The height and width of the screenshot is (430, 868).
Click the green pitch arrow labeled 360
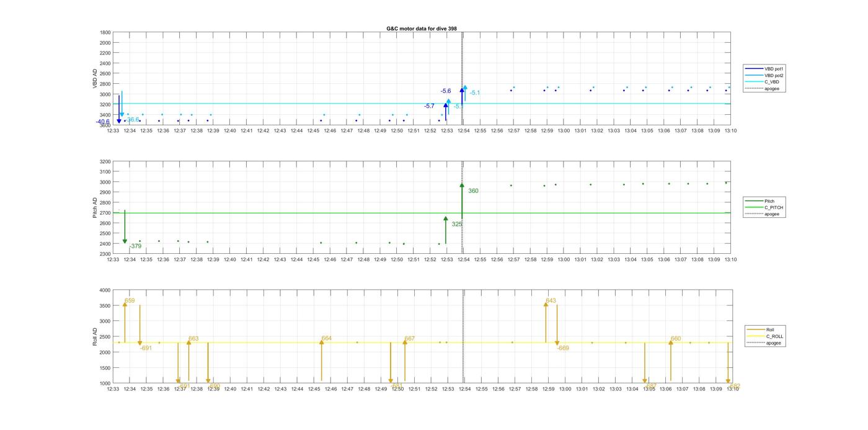[x=462, y=200]
